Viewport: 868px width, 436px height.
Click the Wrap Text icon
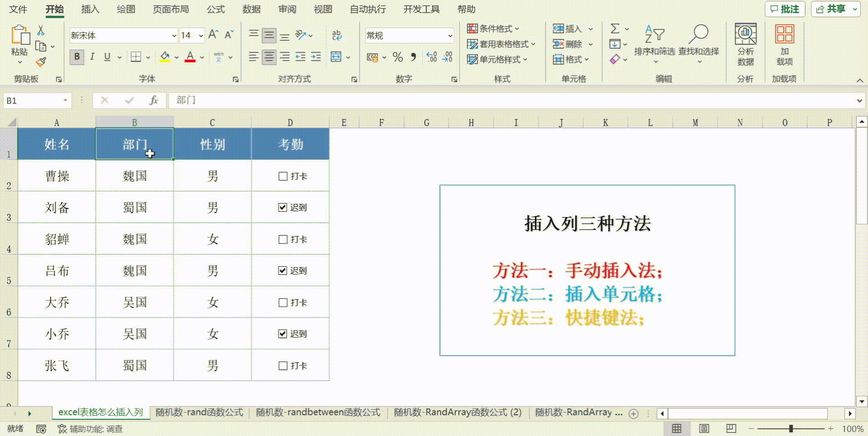tap(337, 35)
